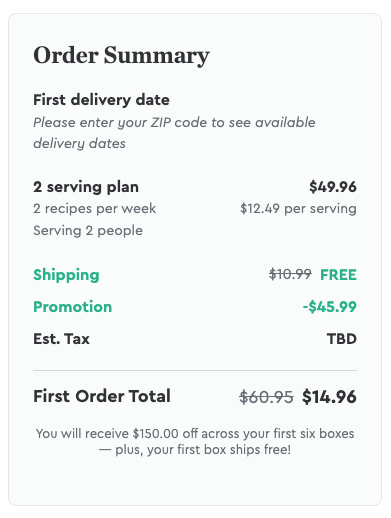The image size is (391, 518).
Task: Click the TBD tax value
Action: tap(342, 339)
